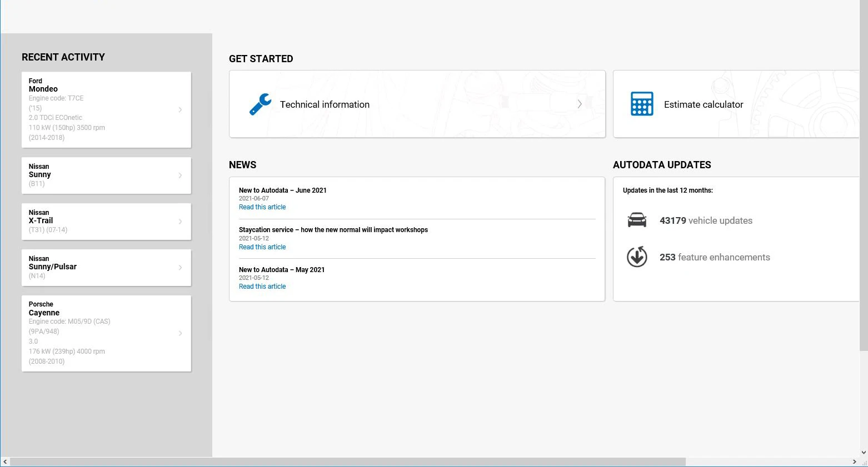Click the vertical scrollbar thumb

(864, 175)
